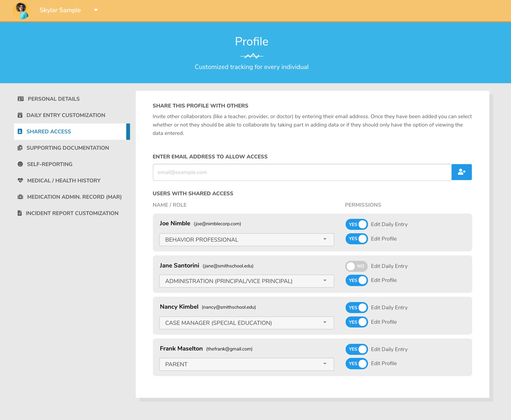Viewport: 511px width, 420px height.
Task: Click the Shared Access sidebar entry
Action: click(x=48, y=131)
